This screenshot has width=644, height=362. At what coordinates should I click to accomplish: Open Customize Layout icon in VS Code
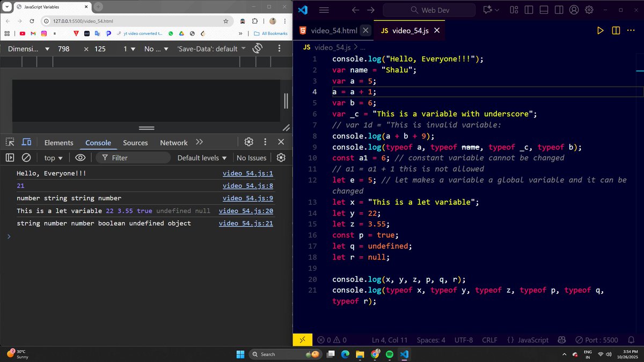514,10
